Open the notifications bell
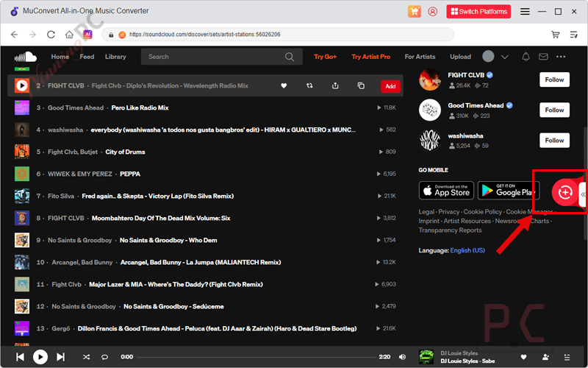The width and height of the screenshot is (588, 368). coord(526,57)
